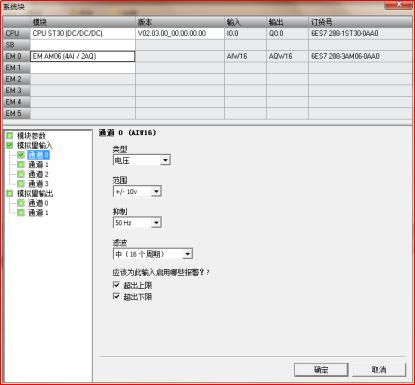Viewport: 415px width, 385px height.
Task: Click the 确定 button
Action: pos(321,370)
